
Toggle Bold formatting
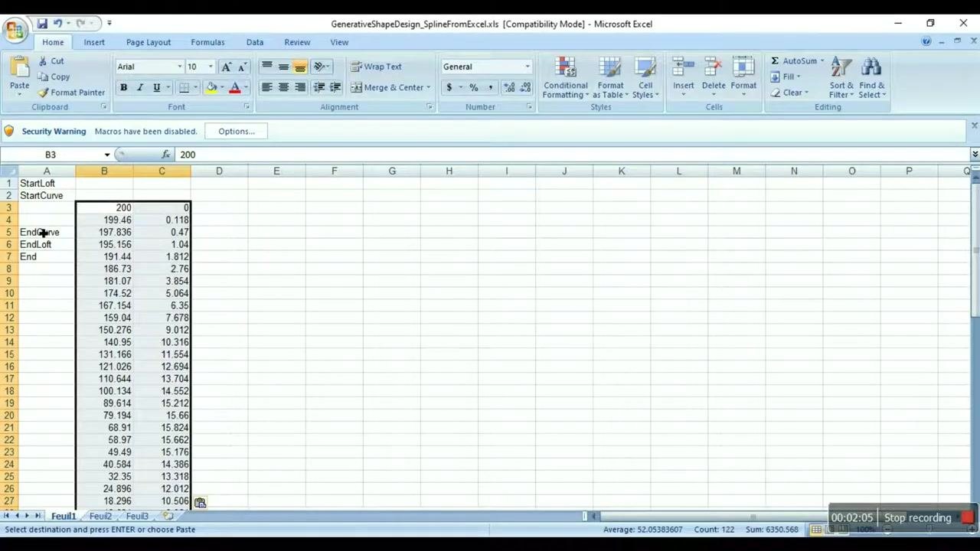tap(123, 88)
